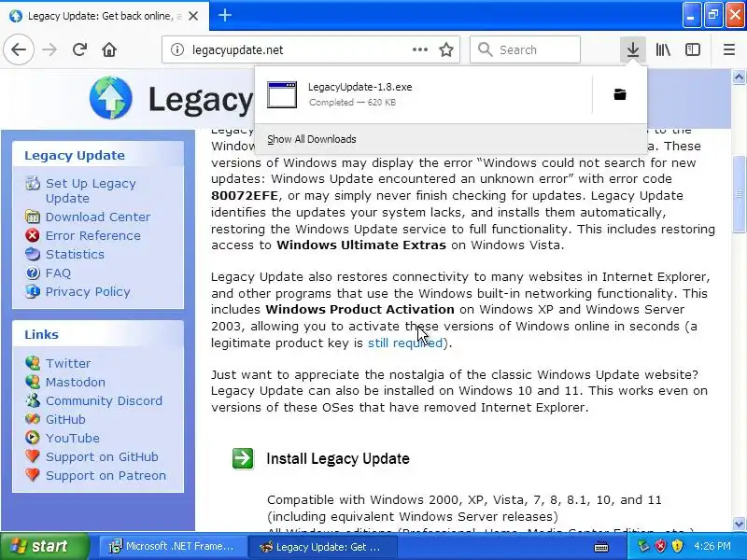Viewport: 747px width, 560px height.
Task: Open the downloaded LegacyUpdate-1.8.exe file
Action: tap(424, 94)
